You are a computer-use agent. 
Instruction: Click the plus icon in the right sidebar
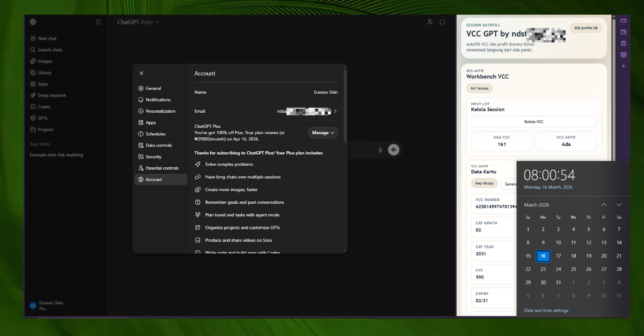[623, 66]
